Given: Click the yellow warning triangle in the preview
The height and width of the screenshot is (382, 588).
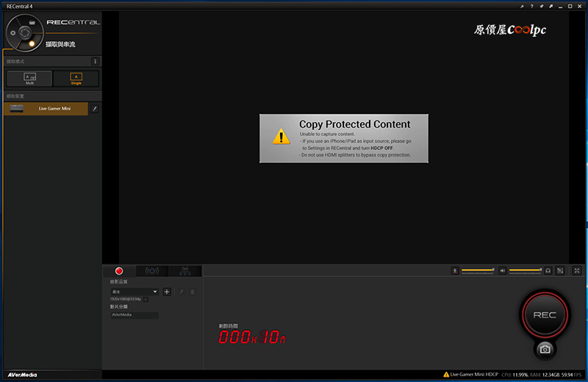Looking at the screenshot, I should click(x=281, y=137).
